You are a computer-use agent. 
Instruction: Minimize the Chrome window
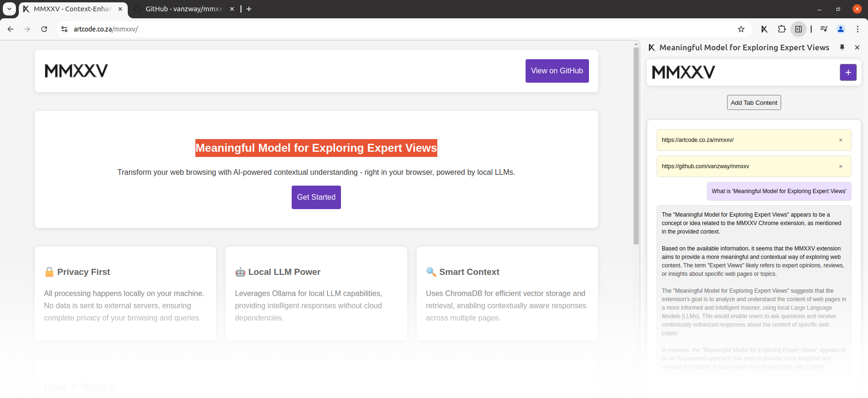[x=820, y=9]
